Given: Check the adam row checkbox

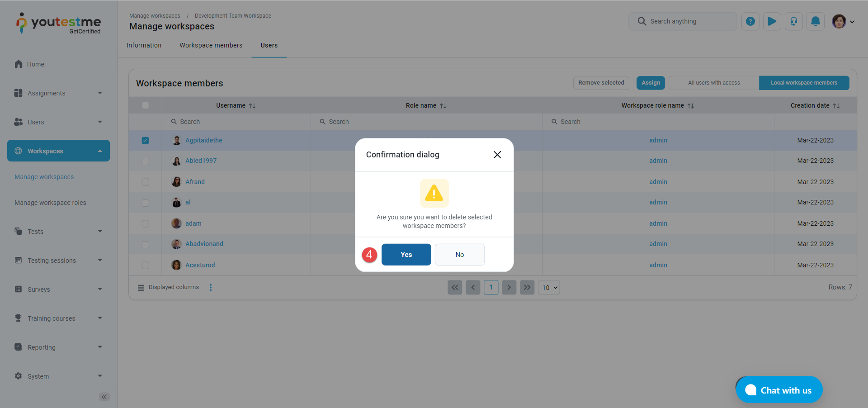Looking at the screenshot, I should (145, 223).
